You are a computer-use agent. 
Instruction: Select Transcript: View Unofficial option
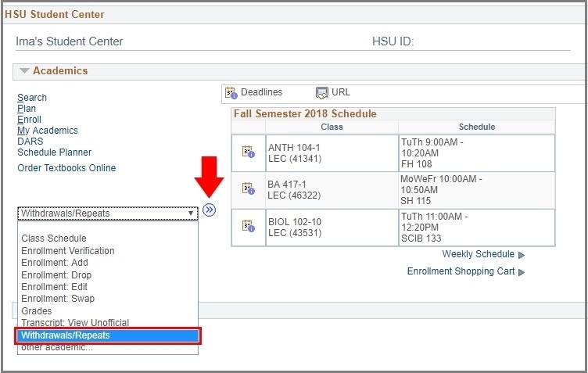point(75,323)
